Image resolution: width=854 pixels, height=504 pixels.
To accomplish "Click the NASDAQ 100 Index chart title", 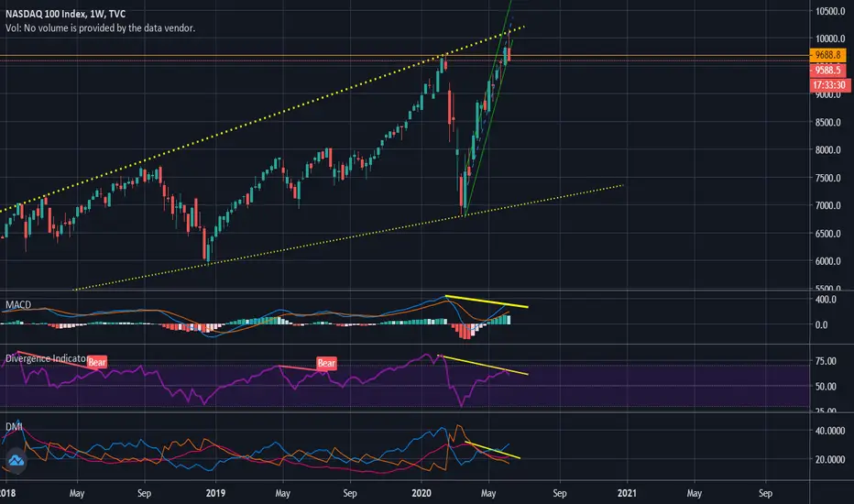I will [65, 14].
